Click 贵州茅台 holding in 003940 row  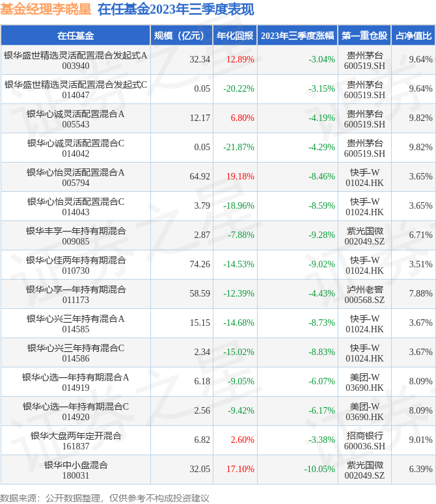click(x=364, y=60)
